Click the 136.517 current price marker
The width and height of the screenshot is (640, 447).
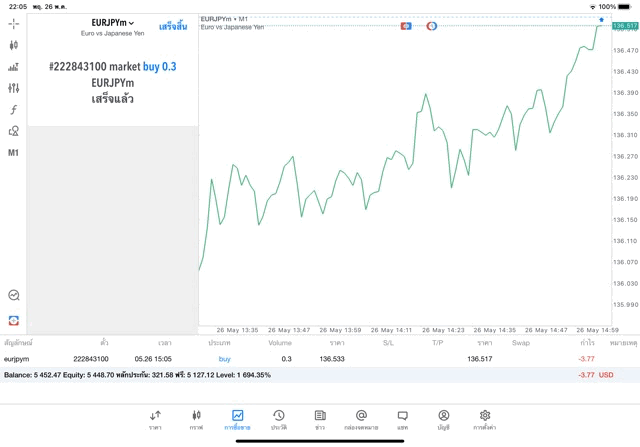624,26
